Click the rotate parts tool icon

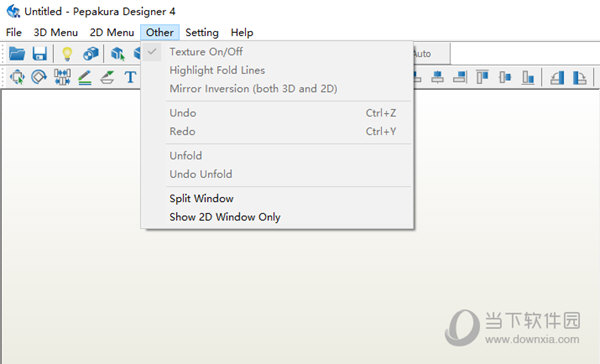click(x=39, y=77)
